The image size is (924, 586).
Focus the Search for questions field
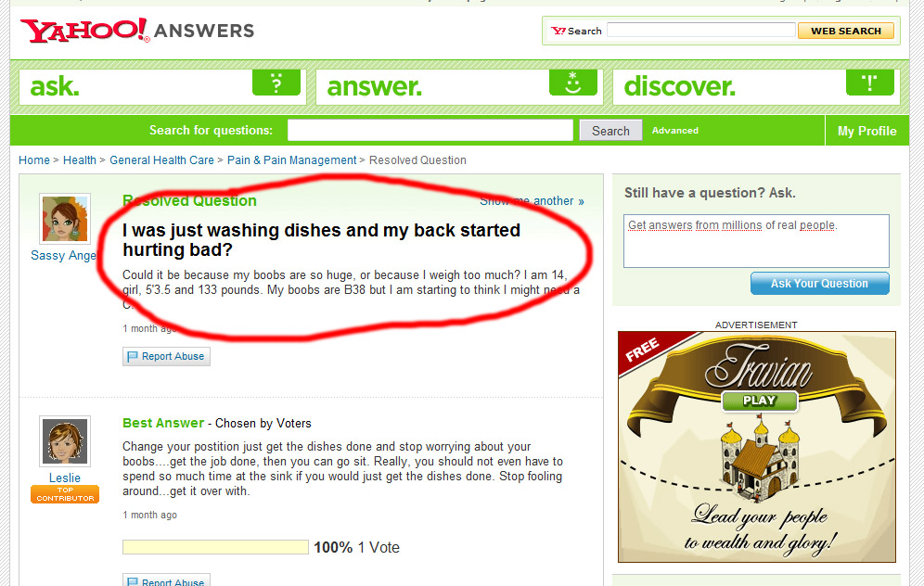pos(430,130)
